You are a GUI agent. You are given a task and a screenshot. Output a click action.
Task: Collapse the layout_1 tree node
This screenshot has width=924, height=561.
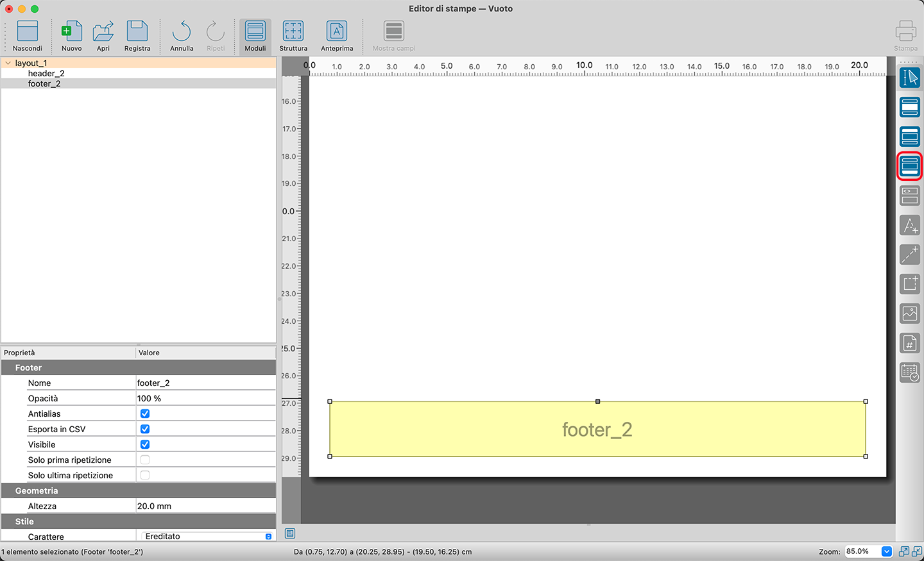click(8, 63)
